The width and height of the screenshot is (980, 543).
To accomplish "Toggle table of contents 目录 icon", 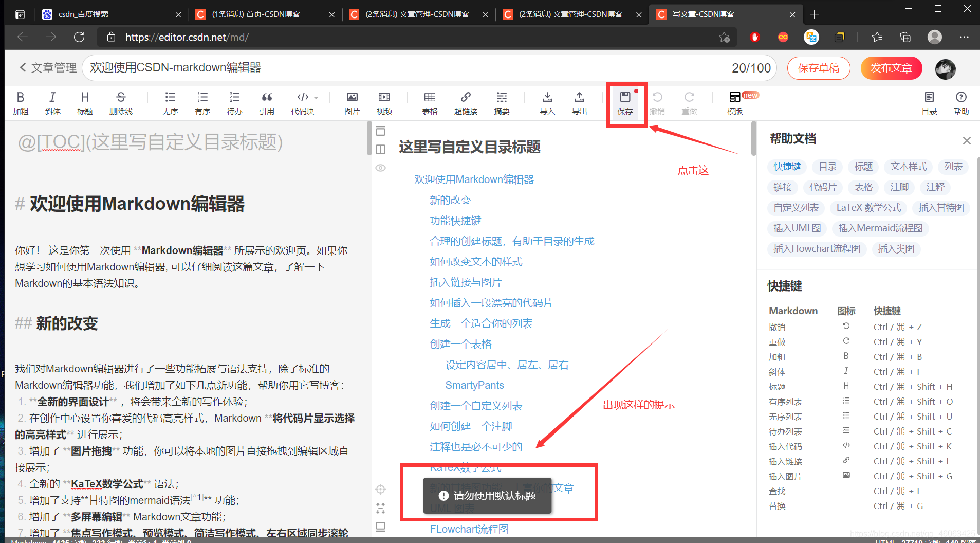I will [x=929, y=103].
